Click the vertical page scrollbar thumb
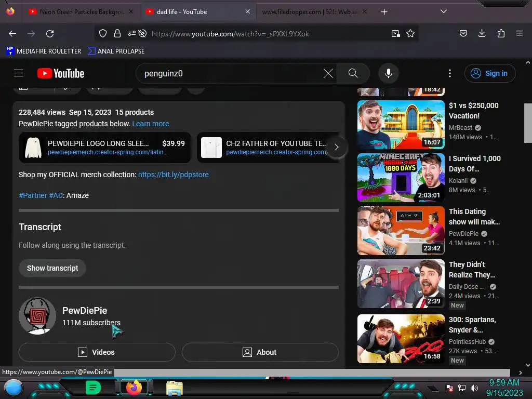This screenshot has height=399, width=532. click(528, 123)
